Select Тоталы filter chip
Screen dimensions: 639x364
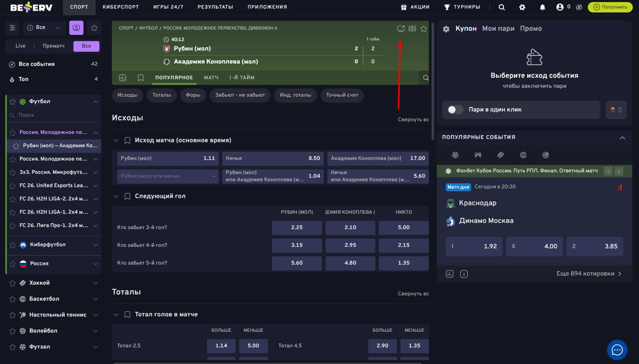pos(161,95)
